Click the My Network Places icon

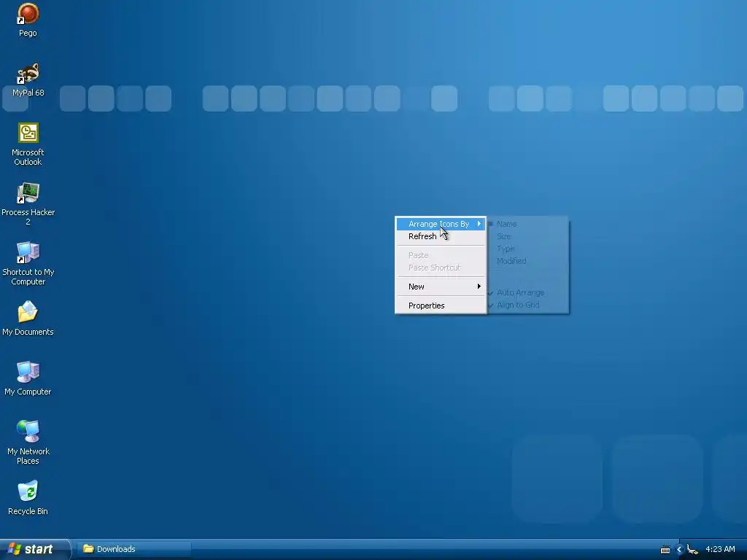pyautogui.click(x=28, y=432)
